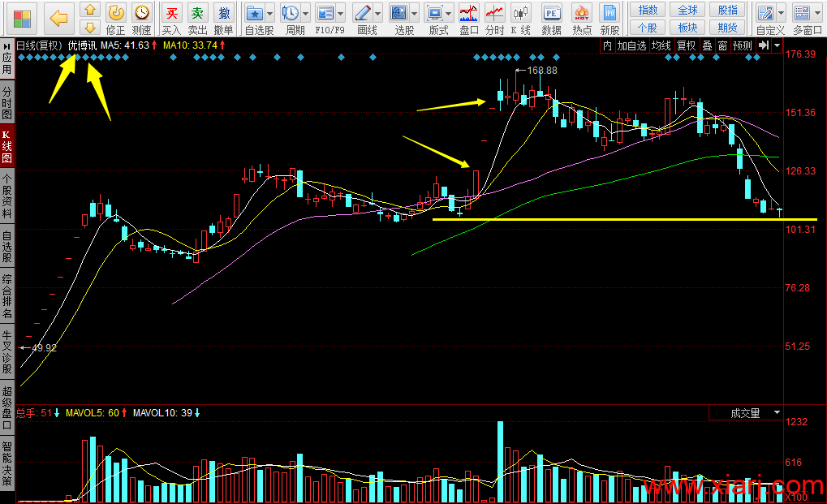Viewport: 827px width, 504px height.
Task: Open the chart toolbar's small dropdown arrow
Action: tap(777, 46)
